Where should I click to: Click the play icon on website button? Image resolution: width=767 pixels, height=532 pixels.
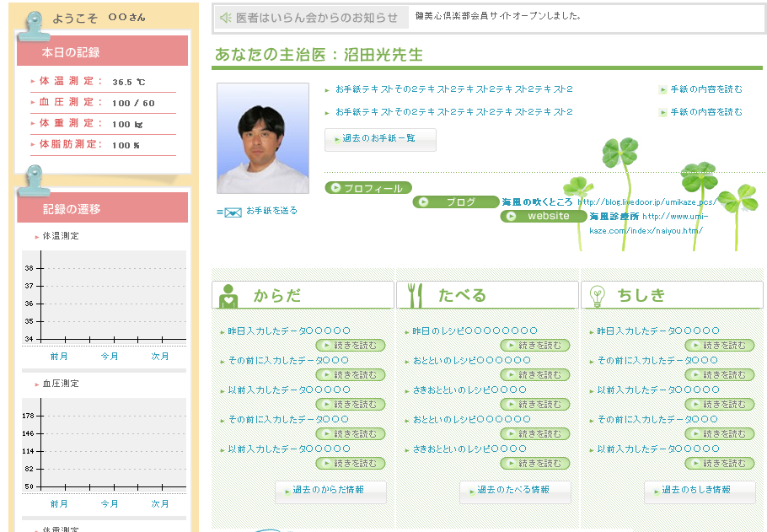pos(511,216)
